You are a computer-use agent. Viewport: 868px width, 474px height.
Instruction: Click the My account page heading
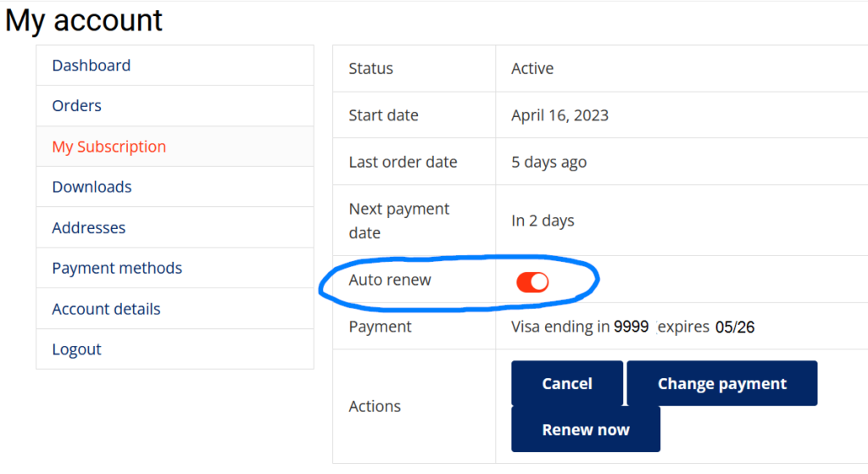(84, 20)
